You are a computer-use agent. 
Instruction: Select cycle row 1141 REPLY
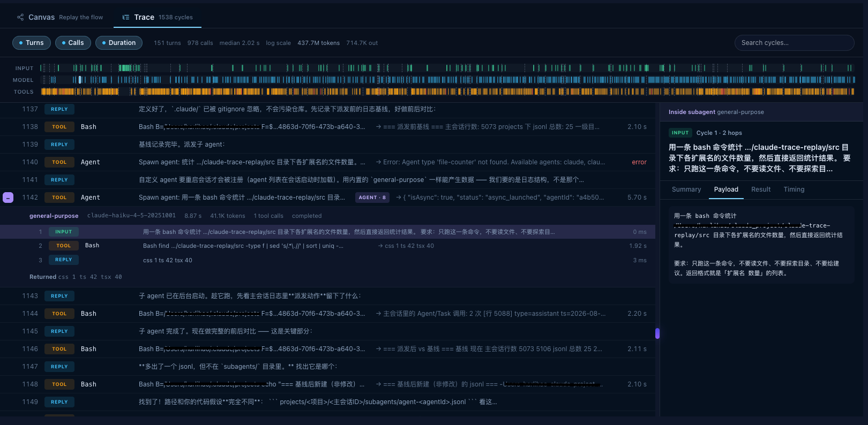click(x=327, y=180)
